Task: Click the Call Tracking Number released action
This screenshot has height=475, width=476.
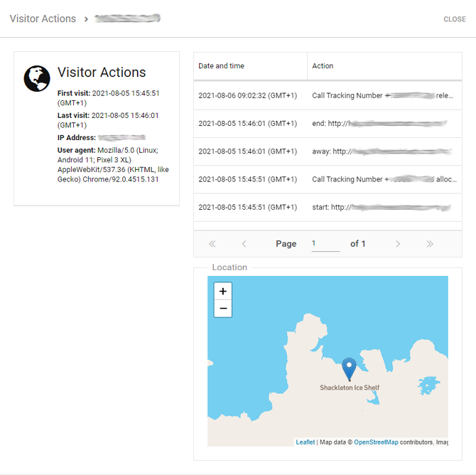Action: tap(382, 96)
